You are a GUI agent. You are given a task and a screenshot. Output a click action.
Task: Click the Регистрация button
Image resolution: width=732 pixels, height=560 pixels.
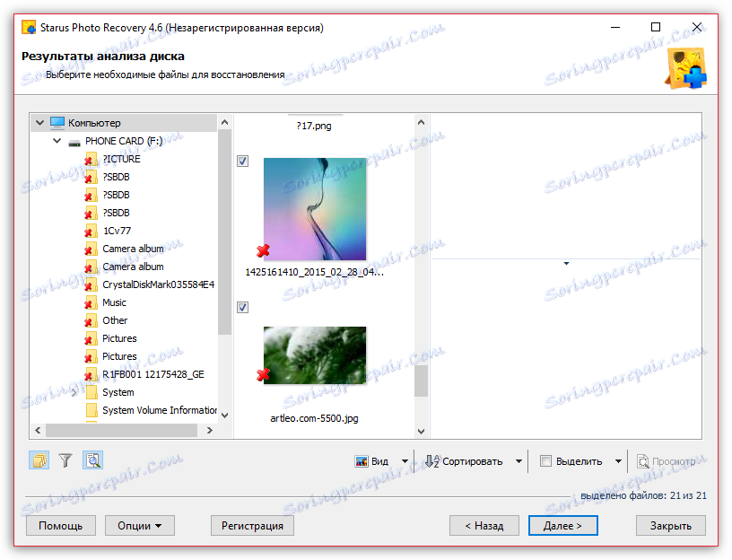click(x=252, y=525)
